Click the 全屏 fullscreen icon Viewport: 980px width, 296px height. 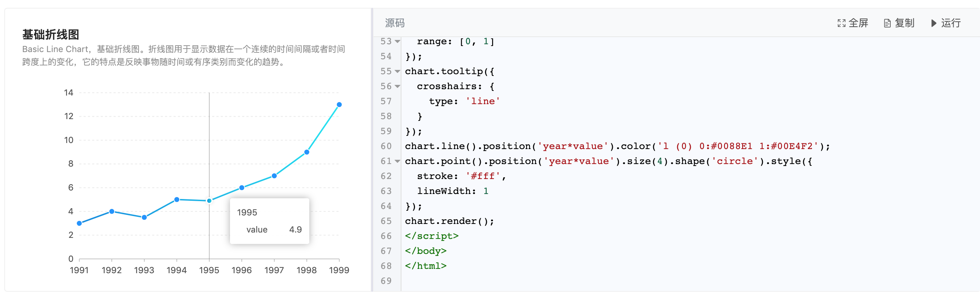pos(842,23)
